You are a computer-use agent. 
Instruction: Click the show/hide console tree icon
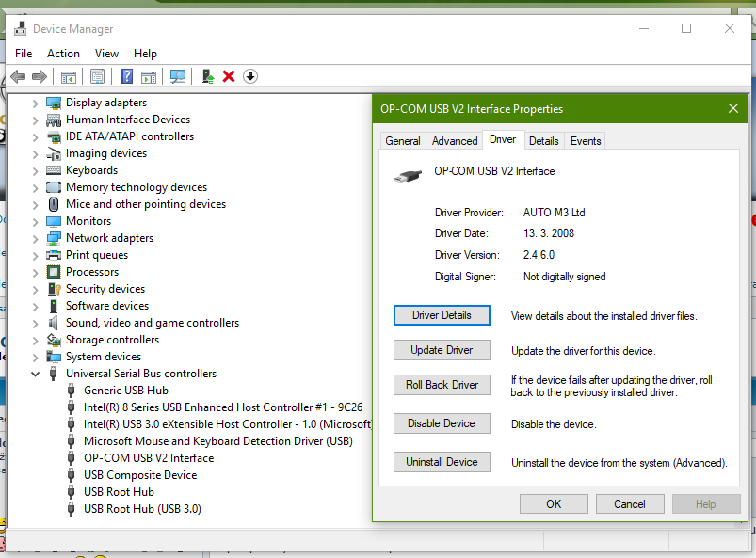tap(68, 76)
